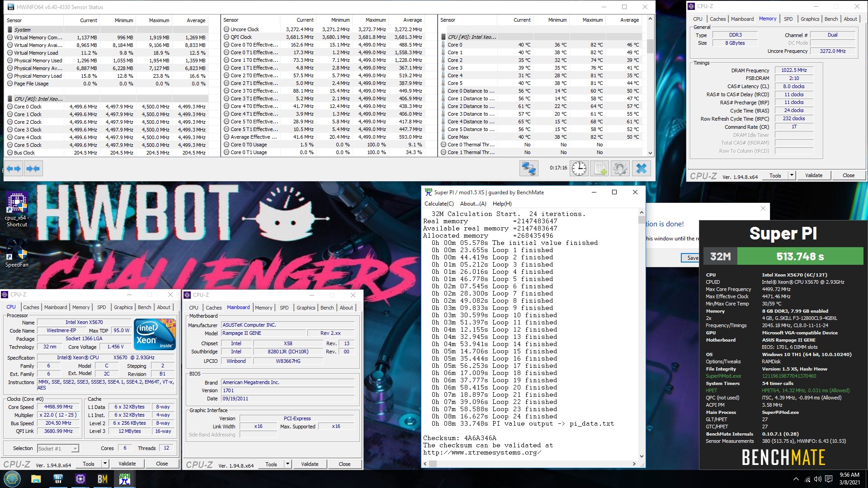This screenshot has width=868, height=488.
Task: Switch to CPU-Z via taskbar icon
Action: click(x=80, y=479)
